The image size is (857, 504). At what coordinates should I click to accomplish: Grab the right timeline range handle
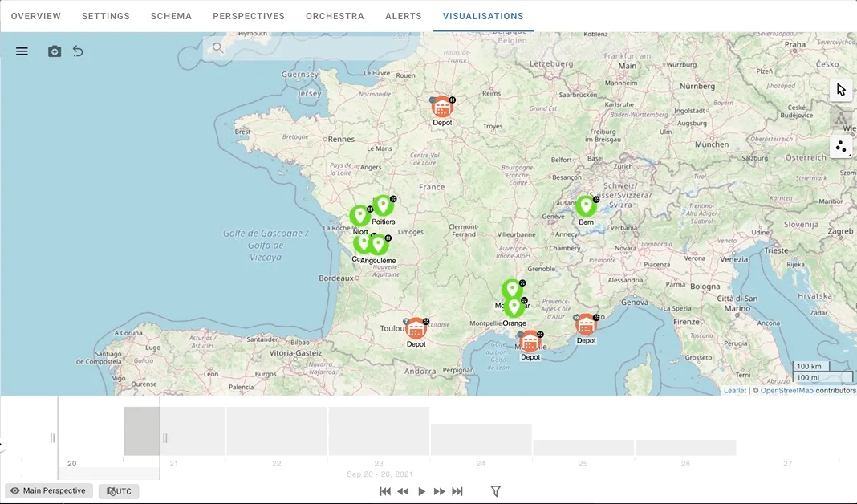(165, 438)
